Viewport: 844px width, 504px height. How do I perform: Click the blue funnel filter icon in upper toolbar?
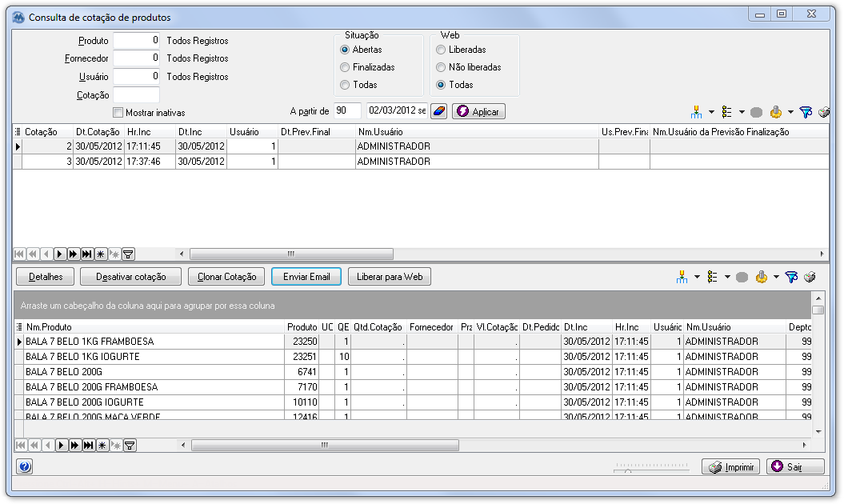point(806,112)
